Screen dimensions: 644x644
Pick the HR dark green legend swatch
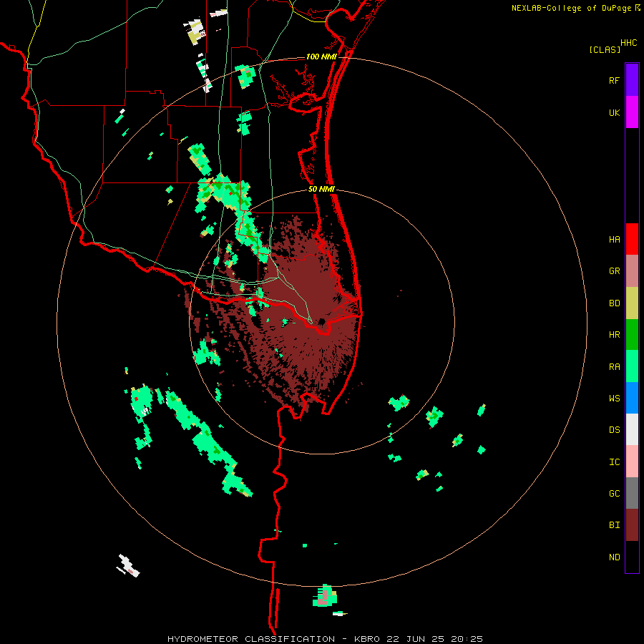pos(632,334)
